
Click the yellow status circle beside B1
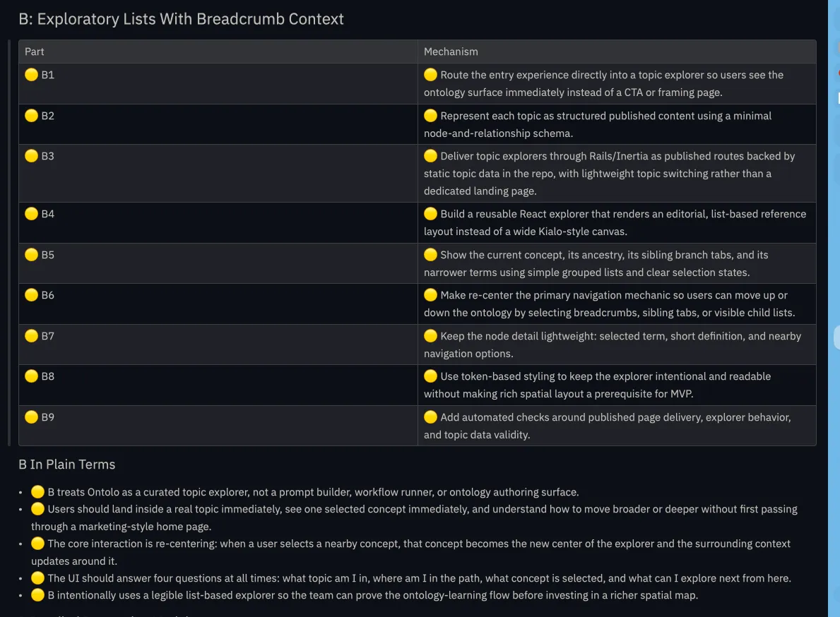coord(31,75)
